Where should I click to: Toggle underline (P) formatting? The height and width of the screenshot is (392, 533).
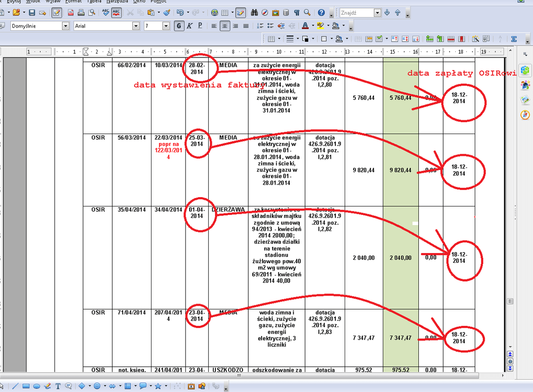click(x=200, y=26)
